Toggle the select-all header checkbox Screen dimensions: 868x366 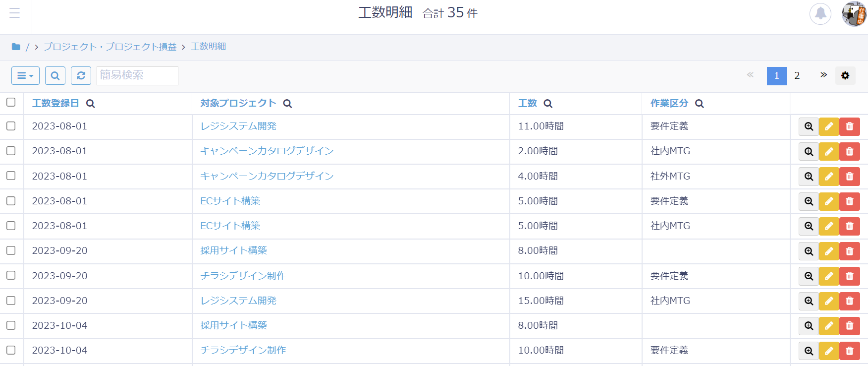click(x=11, y=102)
